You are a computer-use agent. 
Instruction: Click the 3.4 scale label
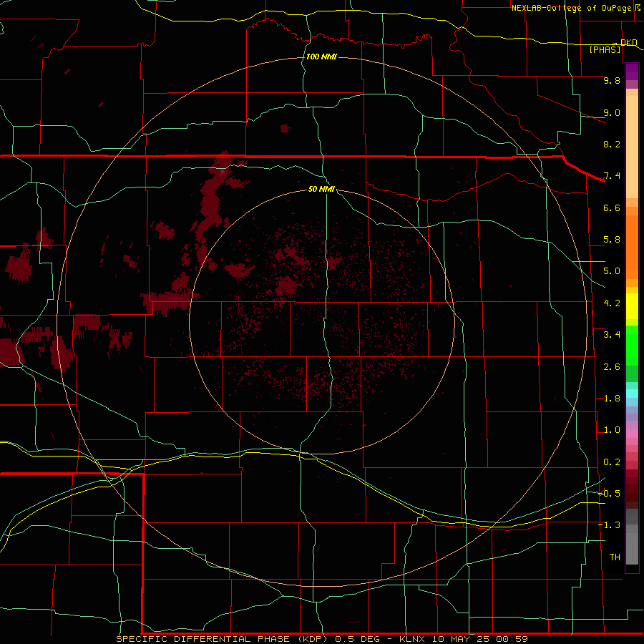[612, 335]
